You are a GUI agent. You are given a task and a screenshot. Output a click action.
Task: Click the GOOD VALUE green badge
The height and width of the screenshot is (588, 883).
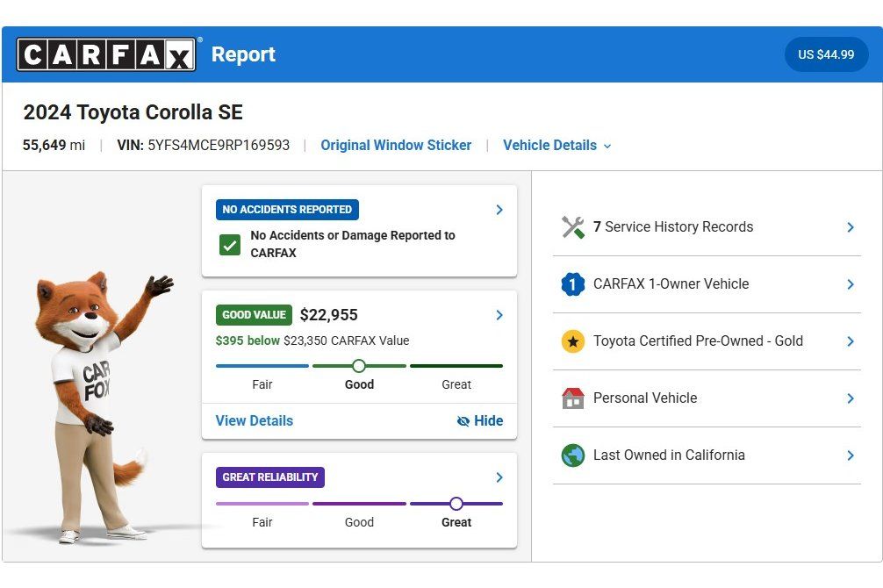[x=254, y=315]
